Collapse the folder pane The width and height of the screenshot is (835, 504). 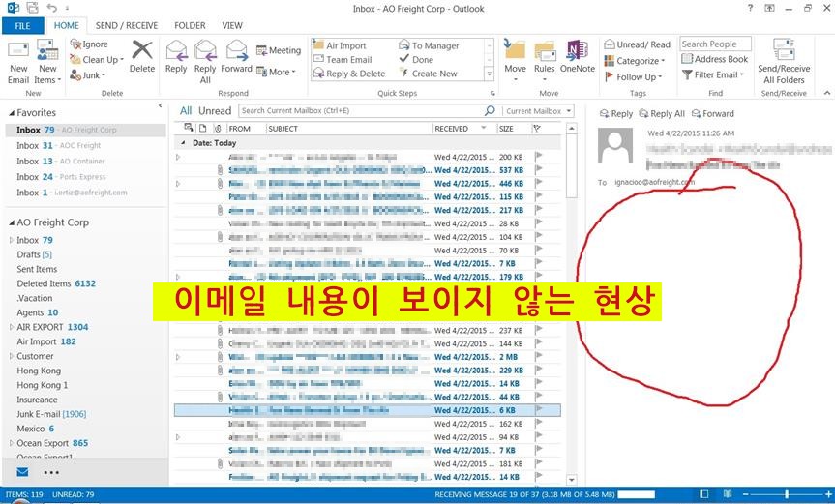(160, 105)
